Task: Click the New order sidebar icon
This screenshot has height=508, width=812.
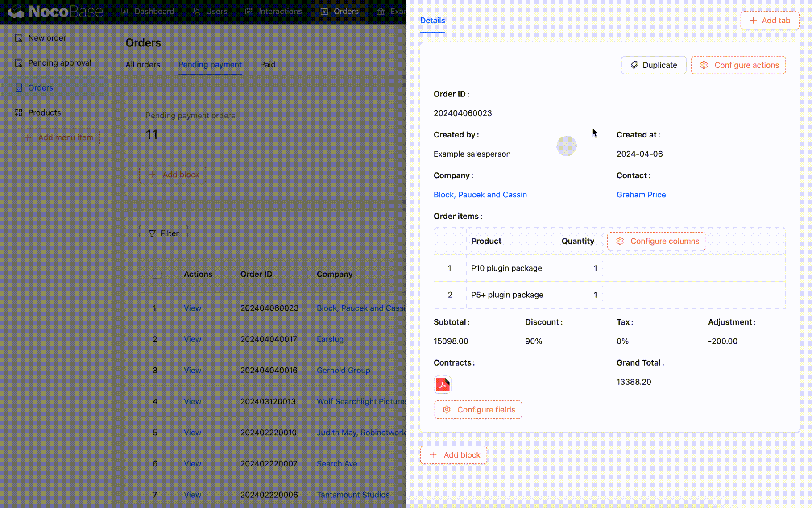Action: coord(19,38)
